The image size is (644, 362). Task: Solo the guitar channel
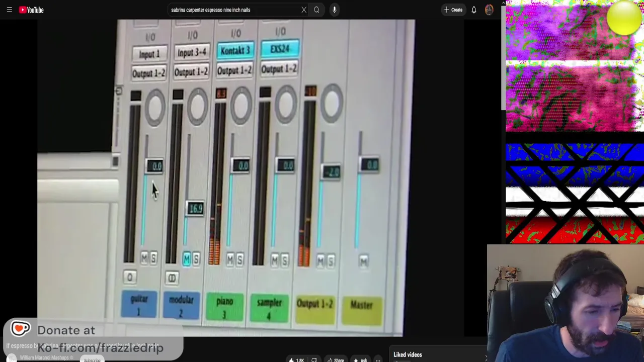[x=153, y=258]
